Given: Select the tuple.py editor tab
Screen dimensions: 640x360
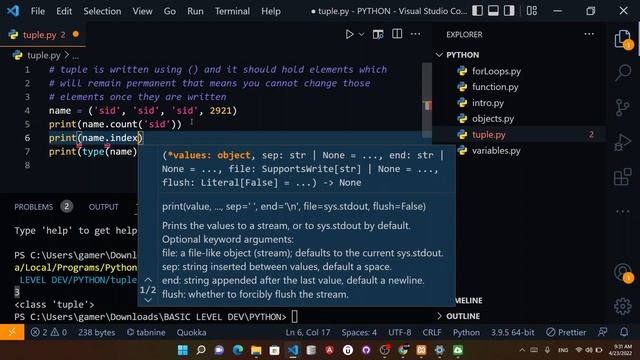Looking at the screenshot, I should coord(42,35).
